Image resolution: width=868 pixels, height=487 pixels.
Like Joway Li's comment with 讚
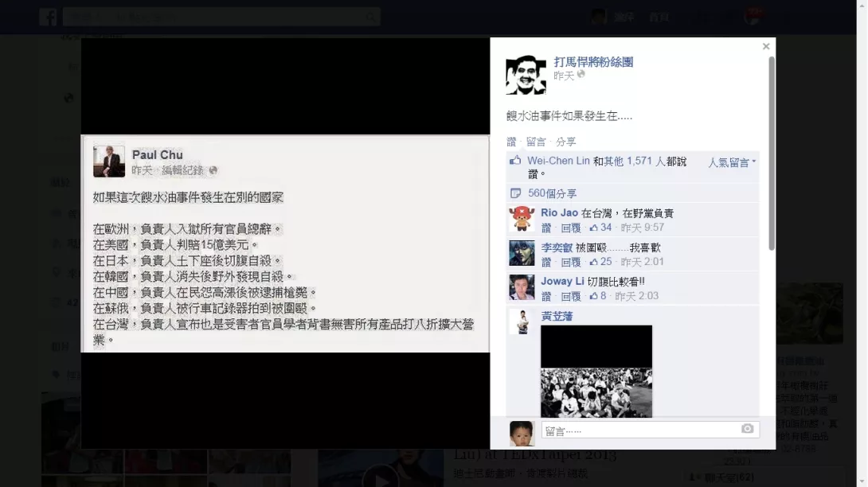545,297
